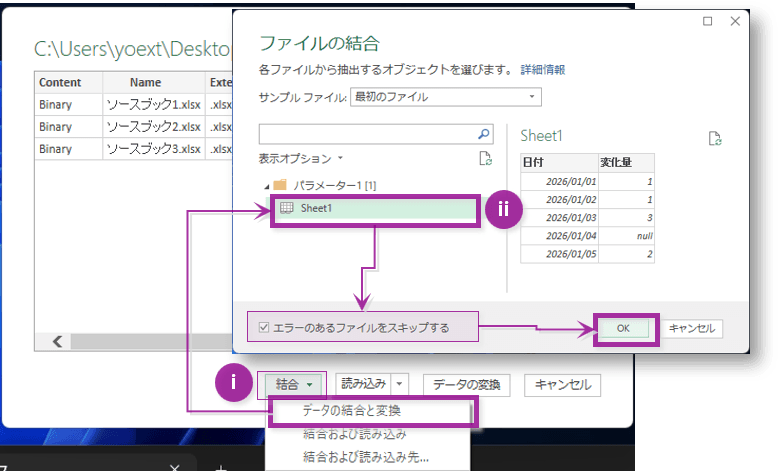Screen dimensions: 779x471
Task: Click the left arrow of horizontal scrollbar
Action: pyautogui.click(x=58, y=341)
